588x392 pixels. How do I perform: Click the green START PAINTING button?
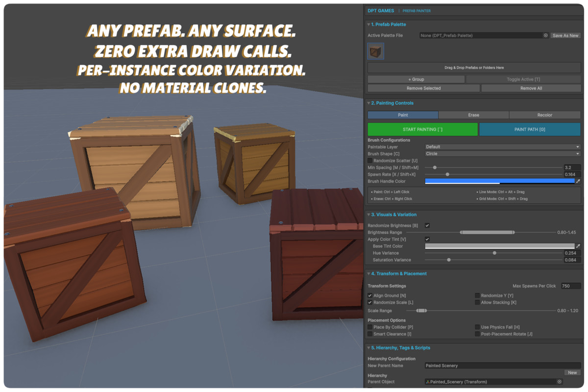422,129
